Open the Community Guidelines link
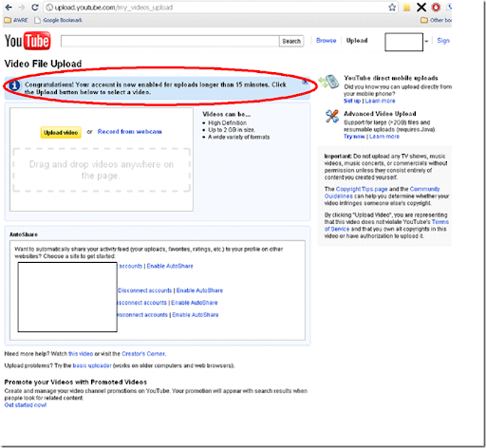 tap(382, 193)
